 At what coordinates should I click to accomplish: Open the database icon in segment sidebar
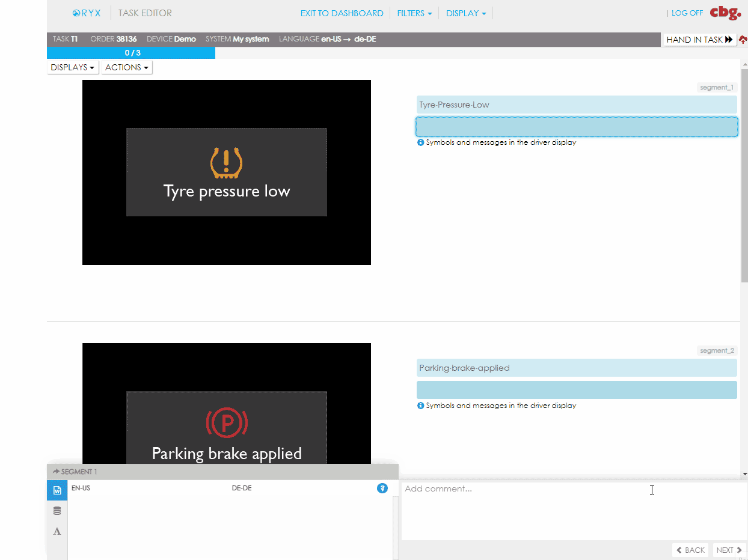coord(57,511)
